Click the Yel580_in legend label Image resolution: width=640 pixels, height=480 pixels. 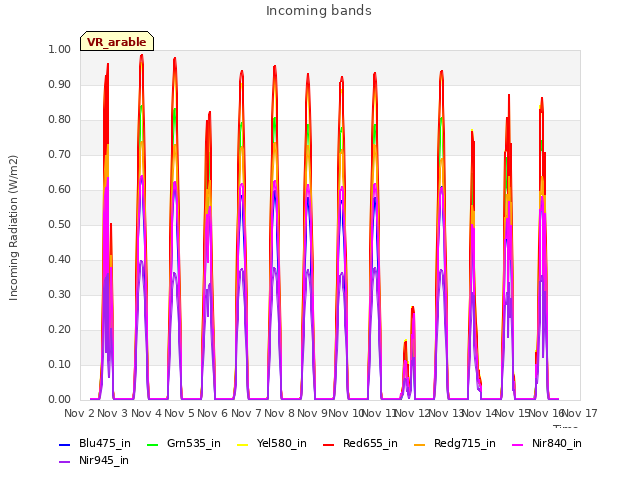(x=282, y=443)
